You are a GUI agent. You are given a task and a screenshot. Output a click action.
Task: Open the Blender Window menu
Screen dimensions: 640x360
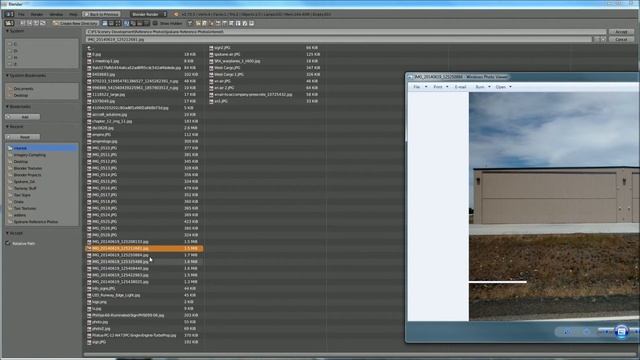pyautogui.click(x=56, y=14)
